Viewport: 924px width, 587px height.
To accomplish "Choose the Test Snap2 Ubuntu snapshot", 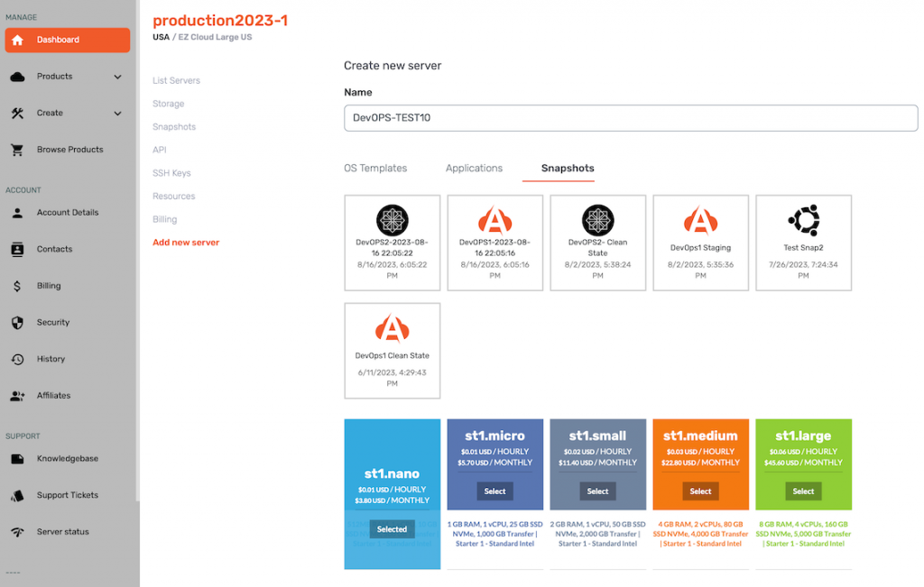I will (x=803, y=242).
